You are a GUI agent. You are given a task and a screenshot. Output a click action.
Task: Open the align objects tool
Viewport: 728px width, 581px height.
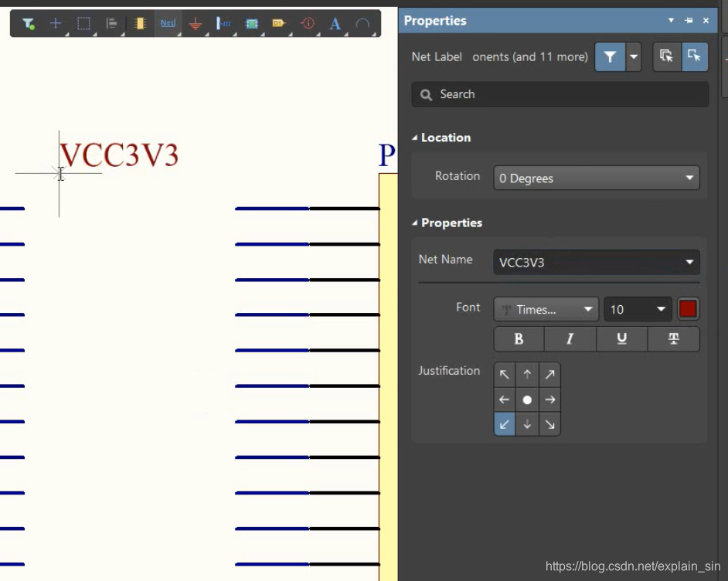[111, 23]
